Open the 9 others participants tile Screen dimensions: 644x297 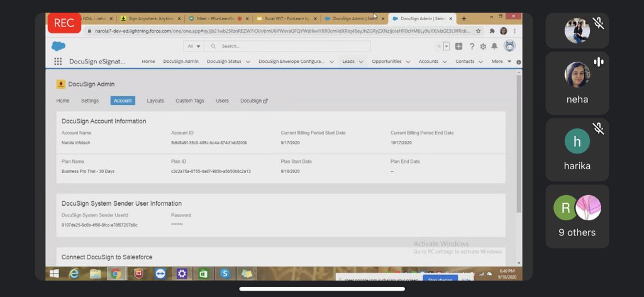pyautogui.click(x=577, y=216)
